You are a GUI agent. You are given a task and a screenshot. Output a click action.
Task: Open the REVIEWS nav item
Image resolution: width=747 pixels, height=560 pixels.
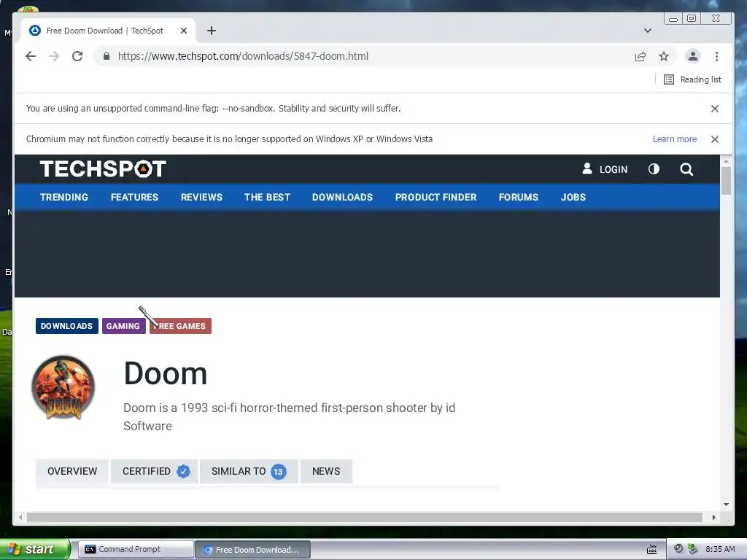(201, 197)
